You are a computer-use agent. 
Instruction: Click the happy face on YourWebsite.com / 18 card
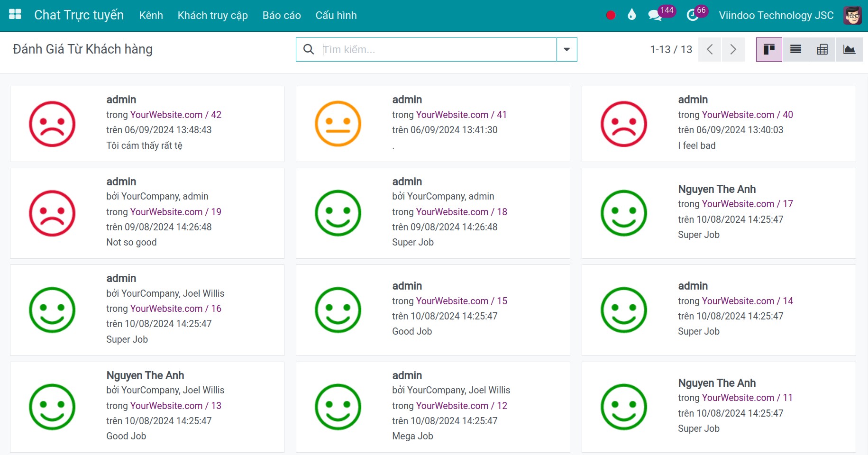[x=338, y=213]
